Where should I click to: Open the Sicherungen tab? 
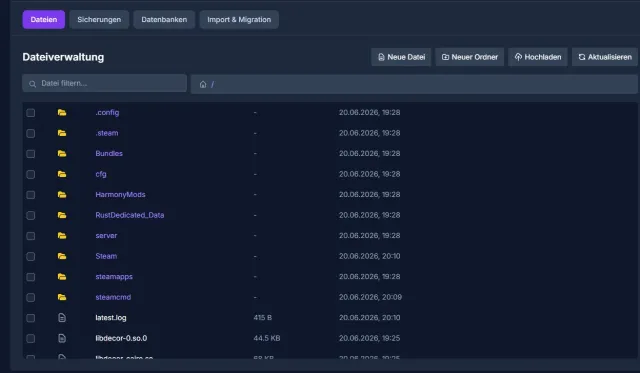(x=99, y=20)
